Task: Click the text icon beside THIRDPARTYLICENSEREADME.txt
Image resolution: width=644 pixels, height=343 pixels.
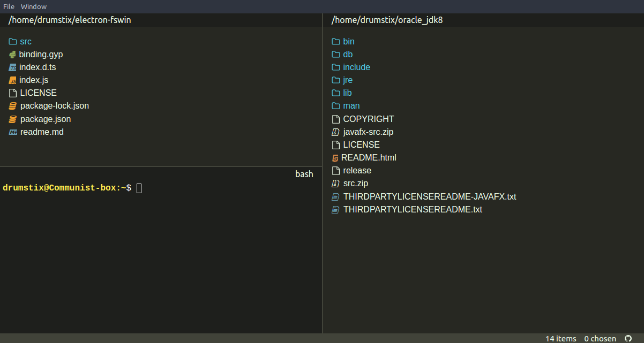Action: [336, 210]
